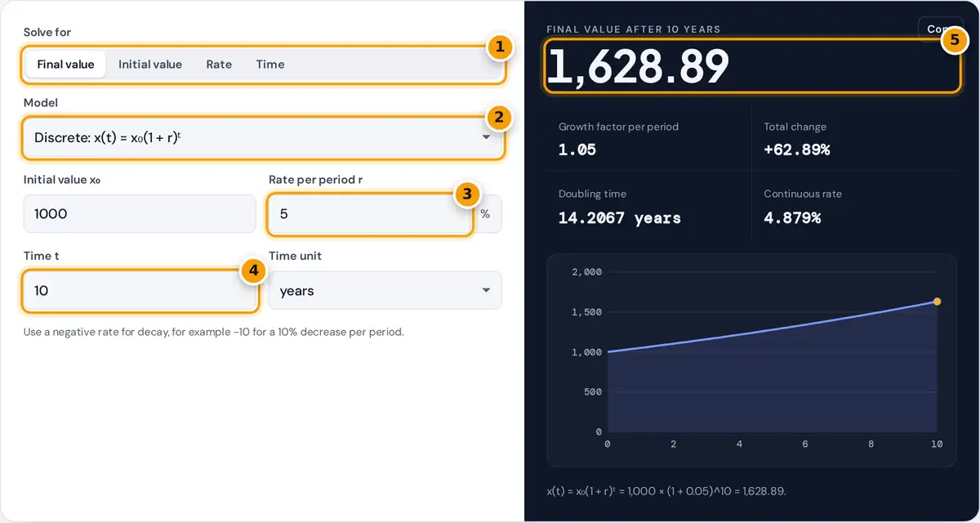
Task: Open the Model dropdown
Action: (x=262, y=137)
